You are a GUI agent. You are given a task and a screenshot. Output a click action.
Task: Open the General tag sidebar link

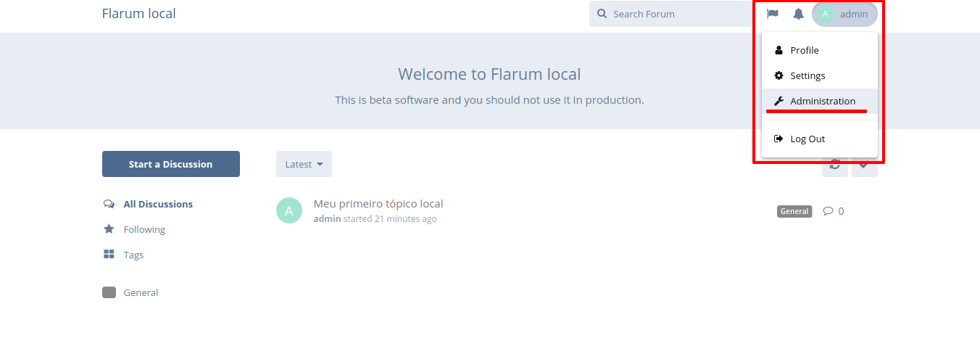pos(130,292)
